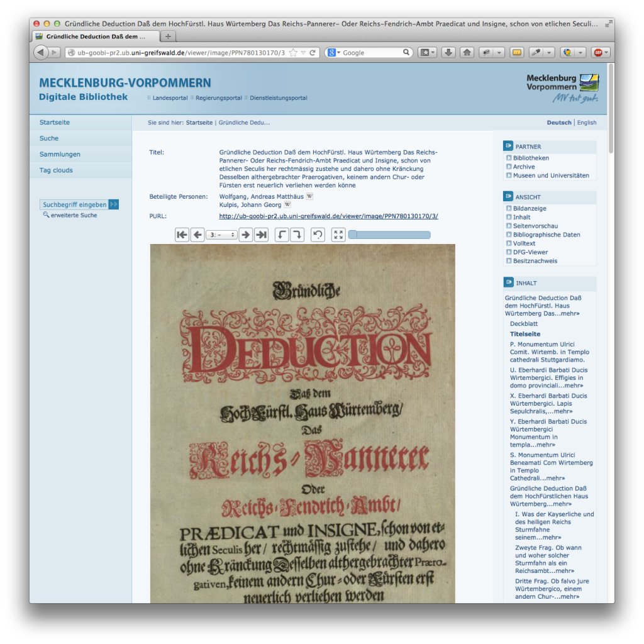Submit search with the arrow button
Viewport: 644px width, 644px height.
114,204
